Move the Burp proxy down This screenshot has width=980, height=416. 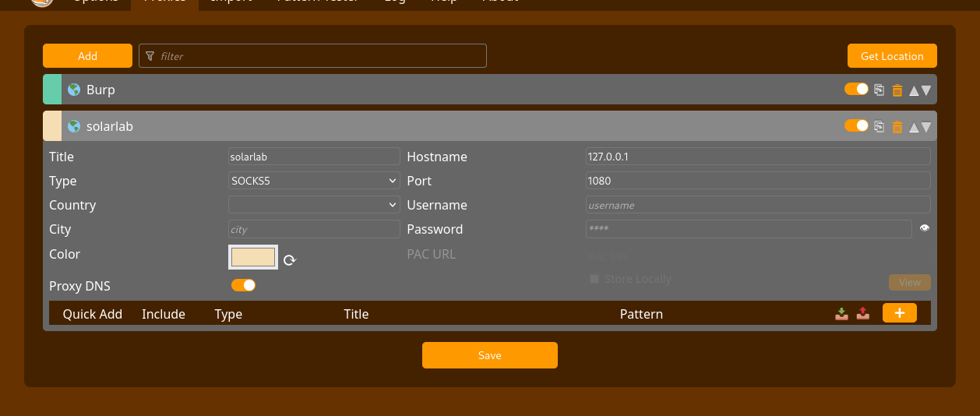(x=926, y=90)
